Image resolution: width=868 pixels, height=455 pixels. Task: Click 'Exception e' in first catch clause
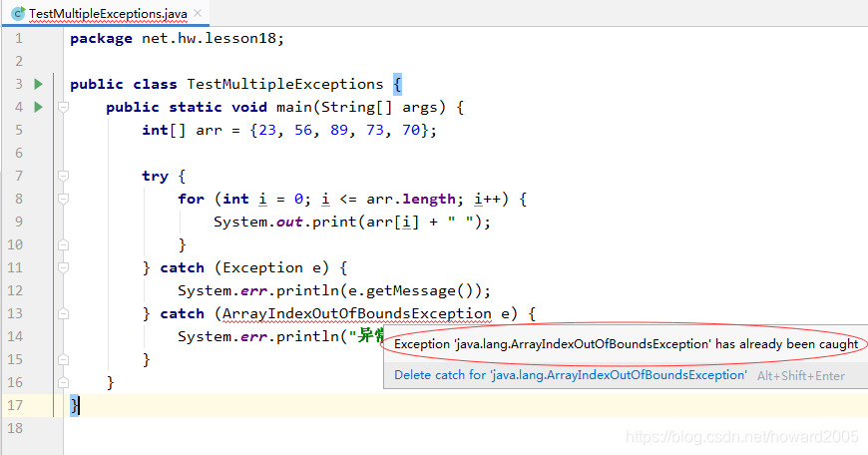(271, 267)
